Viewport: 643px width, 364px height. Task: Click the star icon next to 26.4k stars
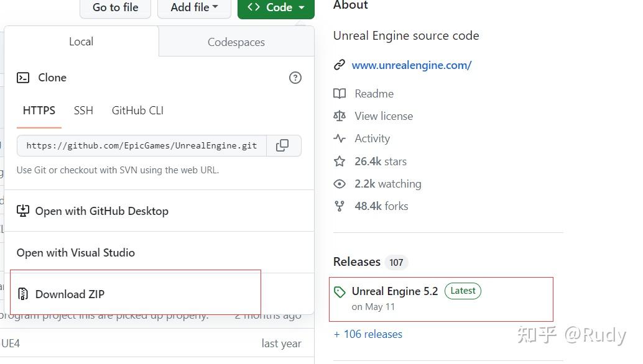click(x=340, y=161)
